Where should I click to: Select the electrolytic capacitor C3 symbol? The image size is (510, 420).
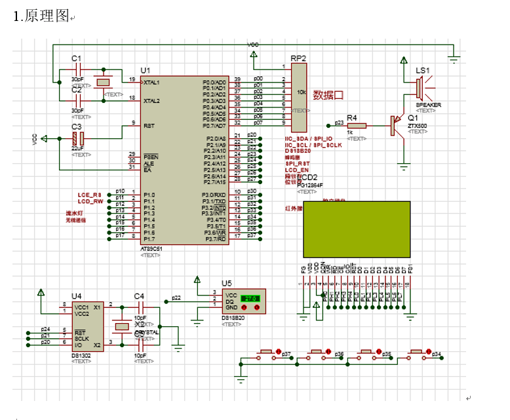point(78,139)
